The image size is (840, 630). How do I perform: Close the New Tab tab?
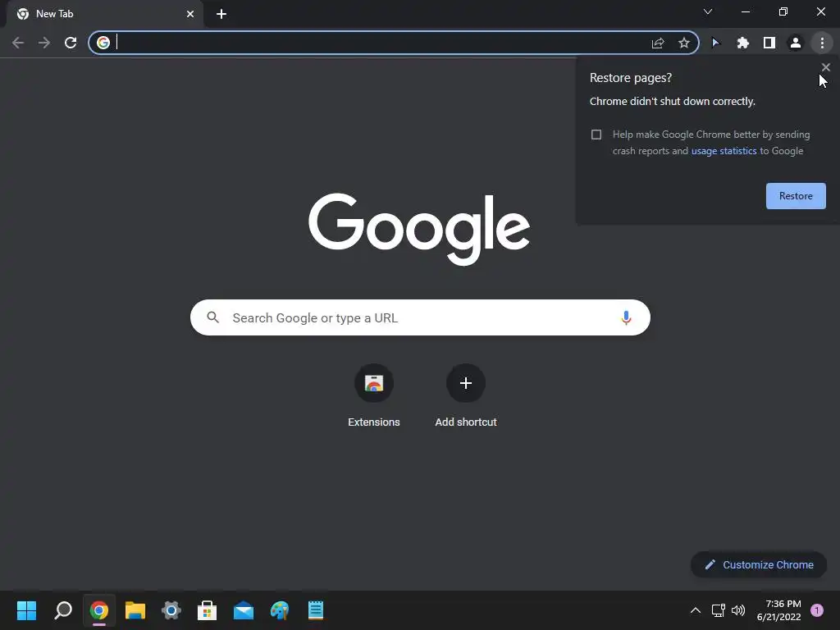click(x=190, y=14)
